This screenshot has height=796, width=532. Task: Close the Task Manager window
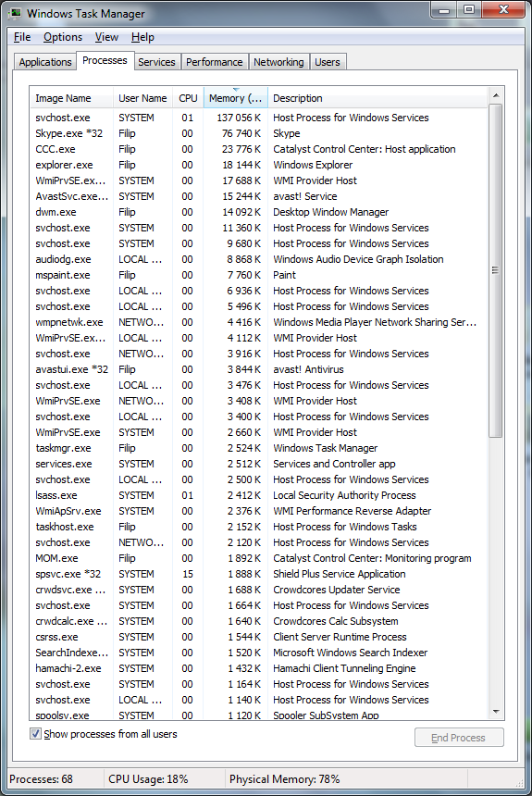coord(503,9)
